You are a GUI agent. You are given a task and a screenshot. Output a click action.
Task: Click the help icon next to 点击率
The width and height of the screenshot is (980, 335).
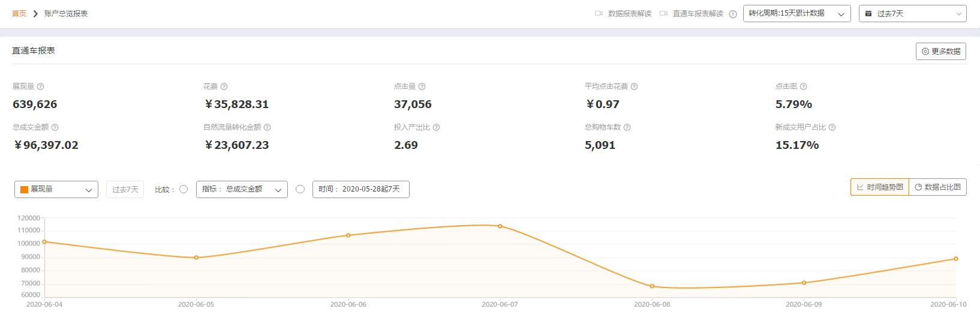click(803, 86)
